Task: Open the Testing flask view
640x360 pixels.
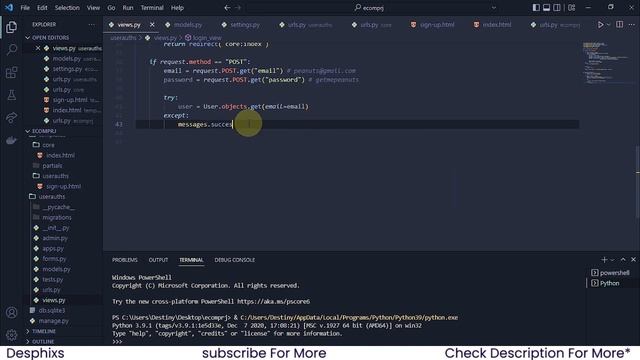Action: 11,95
